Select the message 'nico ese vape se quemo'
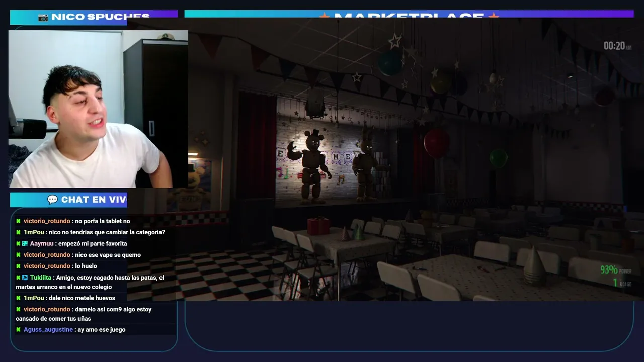Viewport: 644px width, 362px height. (108, 255)
